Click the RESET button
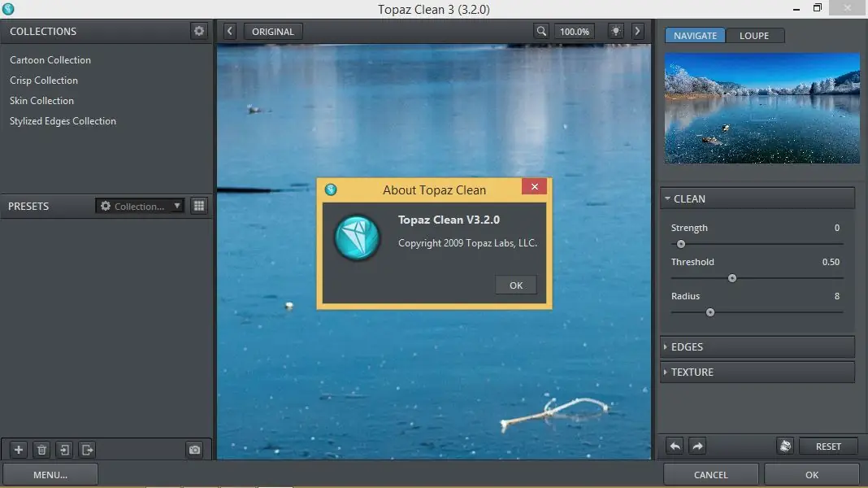Screen dimensions: 868x488 coord(828,446)
